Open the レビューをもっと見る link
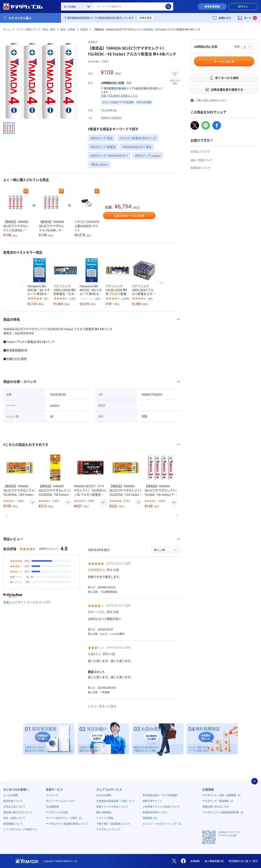261x868 pixels. [102, 706]
